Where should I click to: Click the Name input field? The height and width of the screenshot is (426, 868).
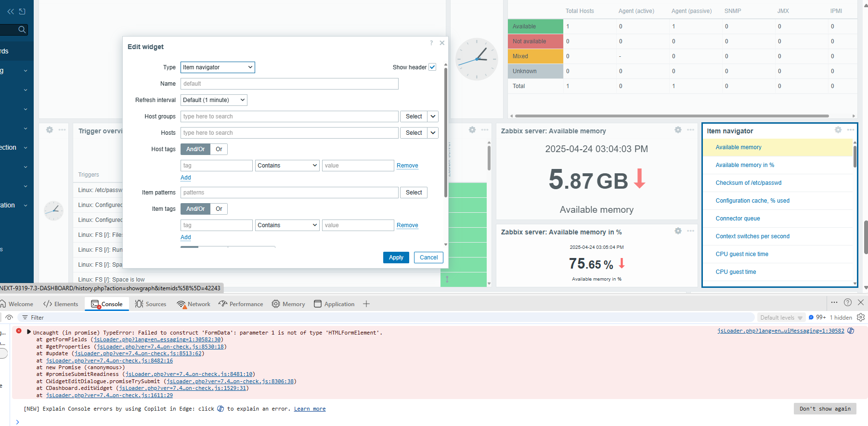pos(289,84)
